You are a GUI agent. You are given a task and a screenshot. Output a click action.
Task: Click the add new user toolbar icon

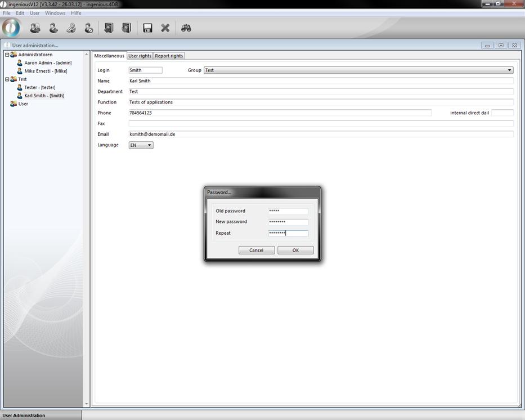[53, 28]
